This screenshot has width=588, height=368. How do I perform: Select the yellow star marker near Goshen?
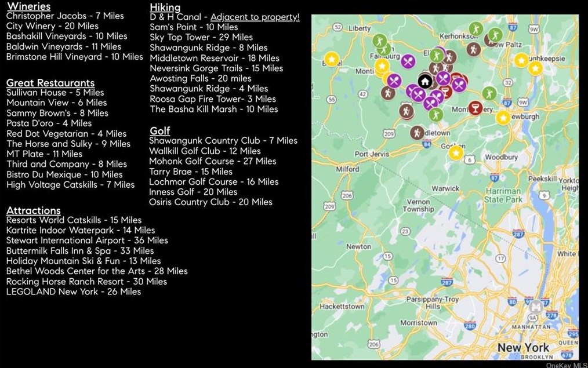[x=456, y=152]
